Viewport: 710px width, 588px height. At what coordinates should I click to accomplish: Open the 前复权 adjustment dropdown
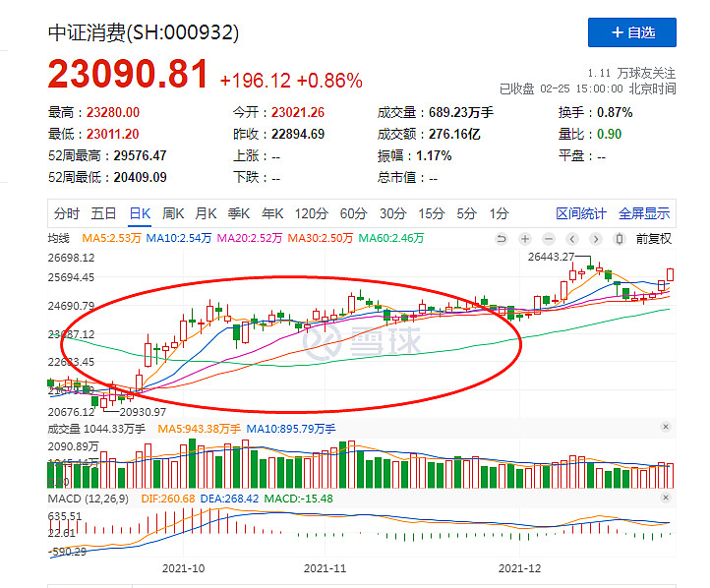click(x=653, y=239)
